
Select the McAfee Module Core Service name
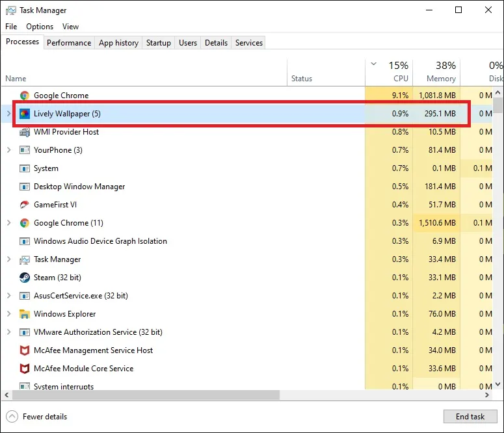(x=84, y=369)
